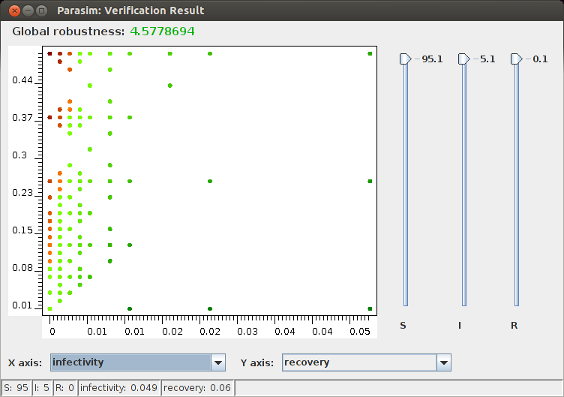564x397 pixels.
Task: Click the dark green point at top-right plot corner
Action: pos(370,54)
